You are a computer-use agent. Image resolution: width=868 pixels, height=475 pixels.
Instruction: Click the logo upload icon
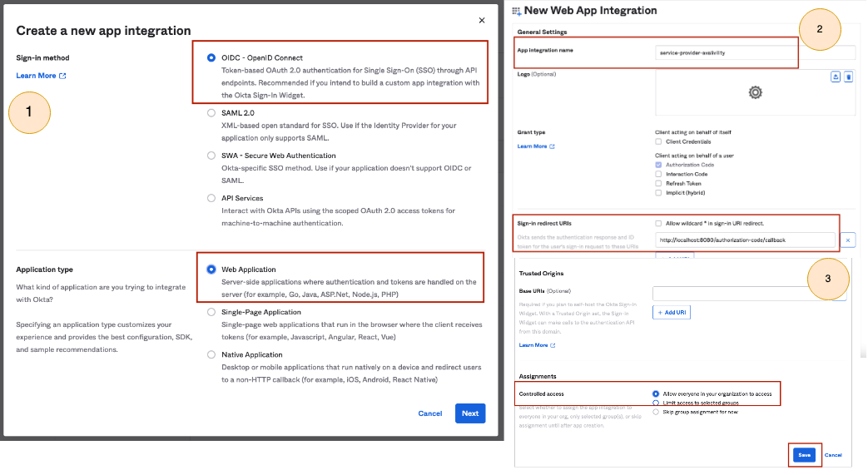point(836,77)
